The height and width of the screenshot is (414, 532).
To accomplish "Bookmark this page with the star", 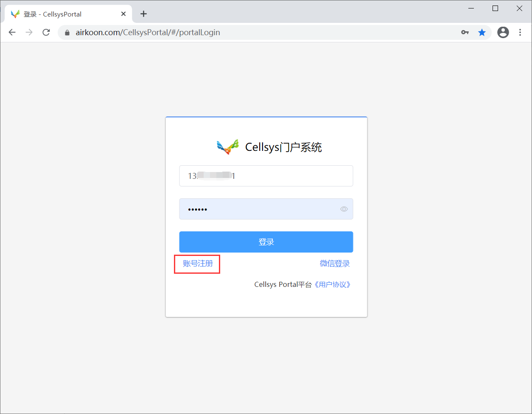I will coord(482,33).
